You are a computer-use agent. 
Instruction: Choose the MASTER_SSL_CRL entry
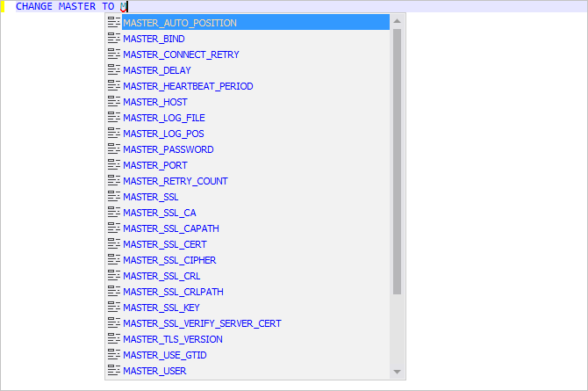(x=247, y=276)
